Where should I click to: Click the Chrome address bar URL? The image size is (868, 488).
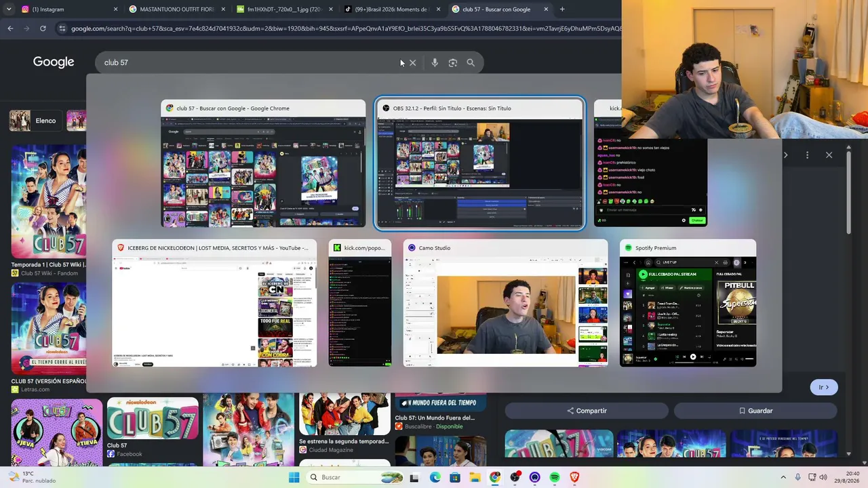point(346,28)
